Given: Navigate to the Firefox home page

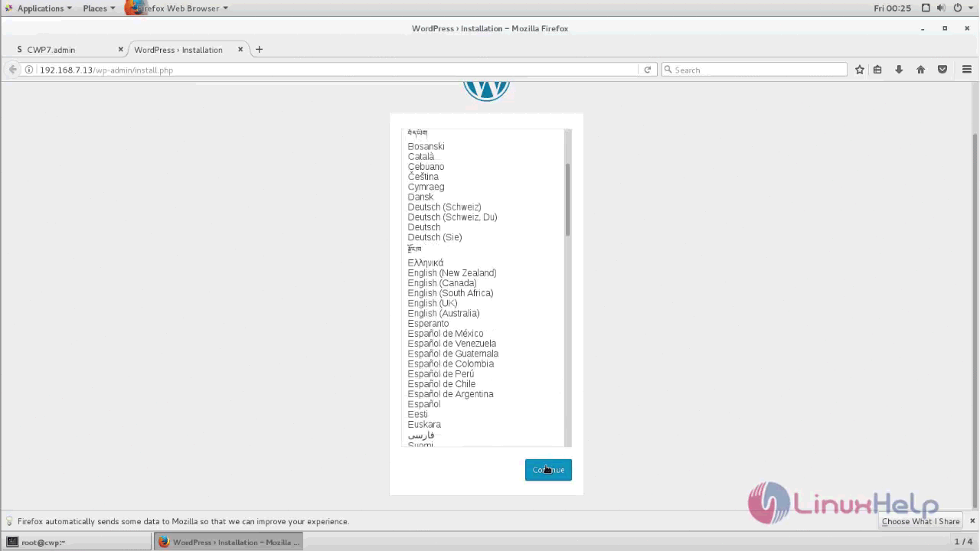Looking at the screenshot, I should click(920, 70).
